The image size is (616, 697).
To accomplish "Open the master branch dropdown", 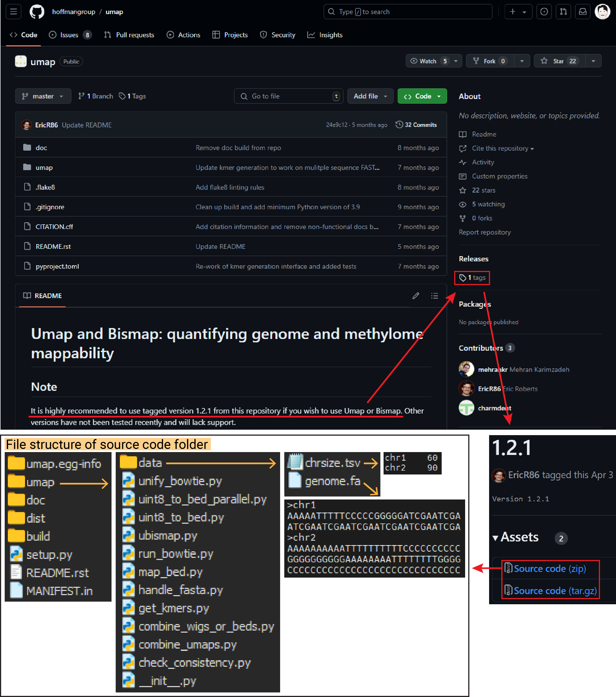I will (x=43, y=96).
